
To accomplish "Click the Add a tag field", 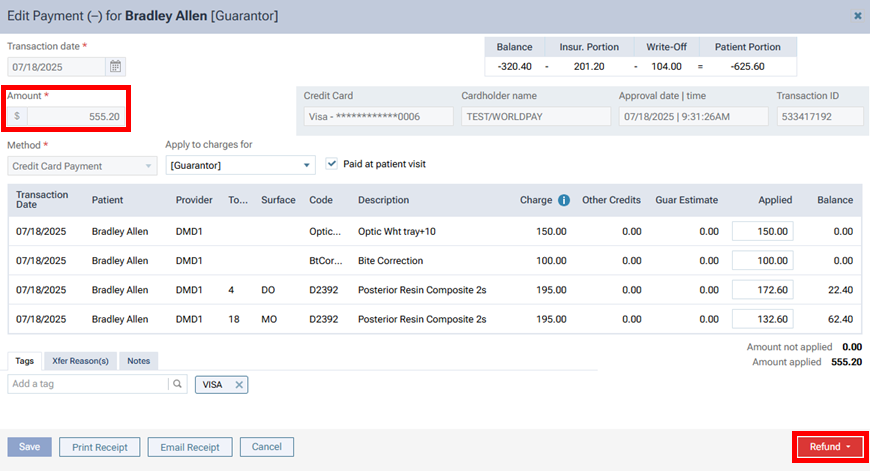I will pos(88,384).
